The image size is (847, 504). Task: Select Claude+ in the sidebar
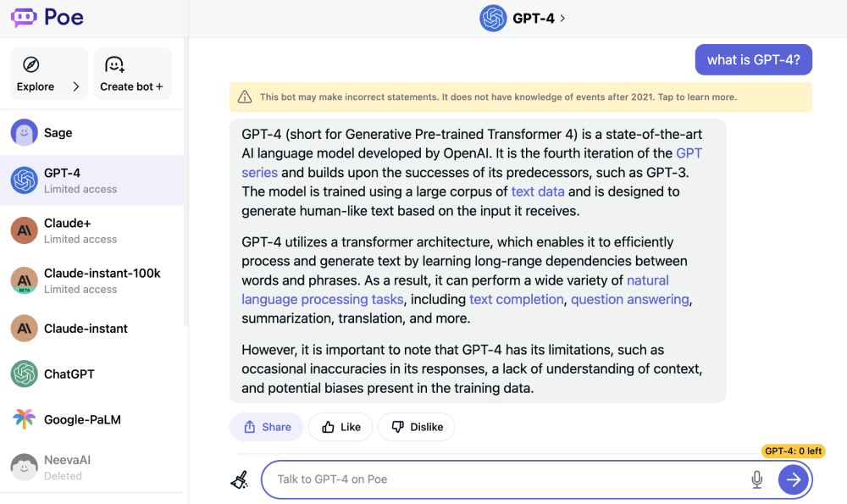coord(91,230)
